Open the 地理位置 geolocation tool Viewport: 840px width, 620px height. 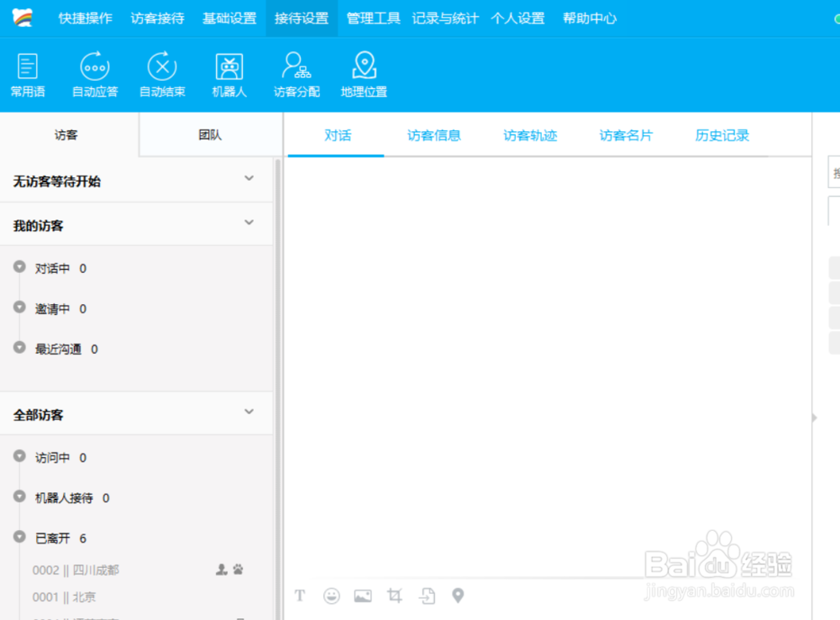pos(364,74)
